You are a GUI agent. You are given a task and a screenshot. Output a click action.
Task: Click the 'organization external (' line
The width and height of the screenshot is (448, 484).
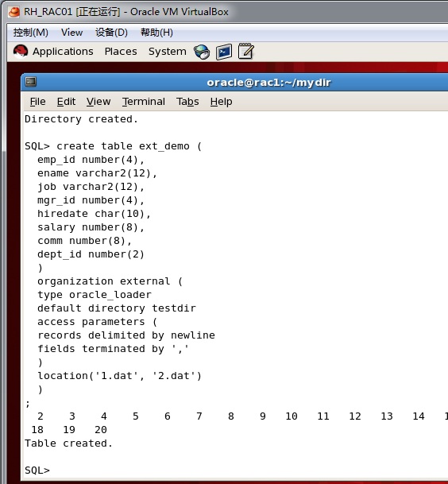110,281
